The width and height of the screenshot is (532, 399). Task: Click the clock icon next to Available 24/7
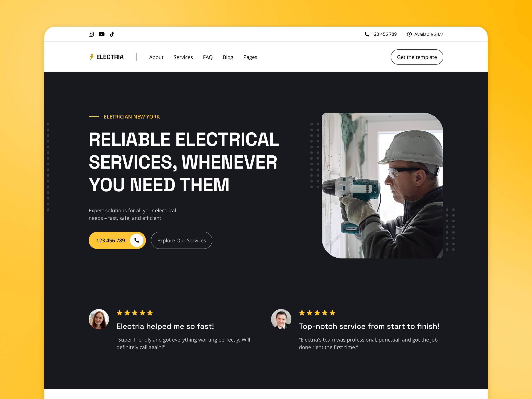(409, 34)
